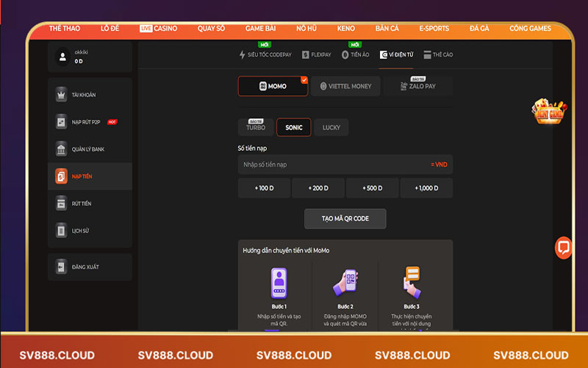This screenshot has height=368, width=588.
Task: Click the Hướng dẫn chuyển tiền với MoMo heading
Action: [286, 250]
